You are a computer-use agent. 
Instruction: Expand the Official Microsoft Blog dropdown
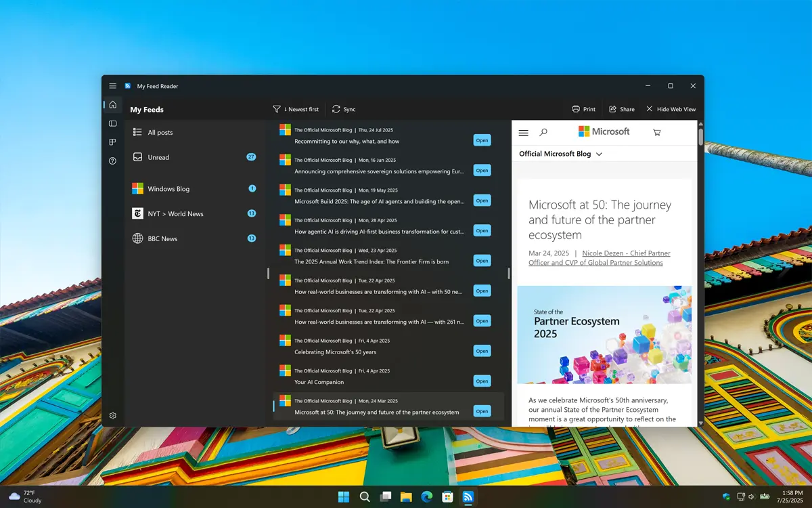click(560, 154)
